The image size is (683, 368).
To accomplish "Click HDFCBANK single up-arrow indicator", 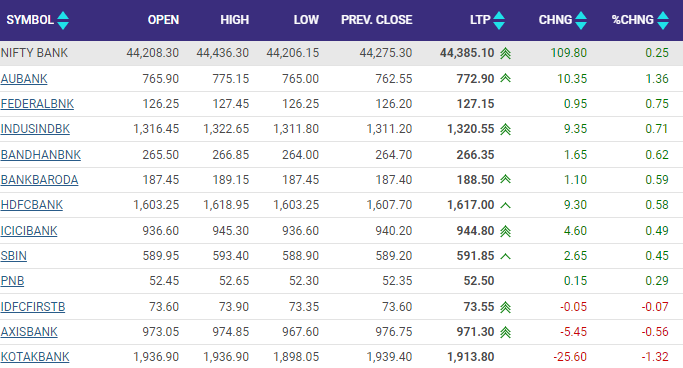I will pyautogui.click(x=505, y=205).
